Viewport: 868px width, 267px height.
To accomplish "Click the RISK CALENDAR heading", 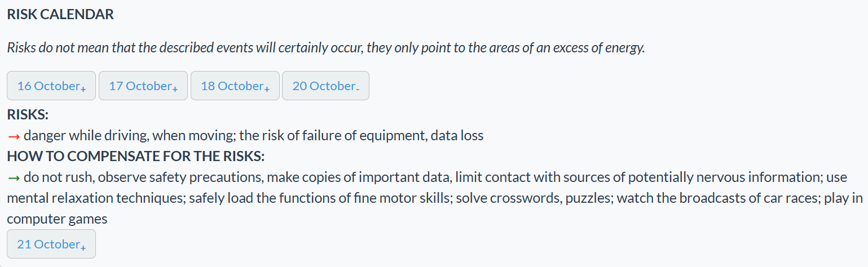I will coord(60,15).
